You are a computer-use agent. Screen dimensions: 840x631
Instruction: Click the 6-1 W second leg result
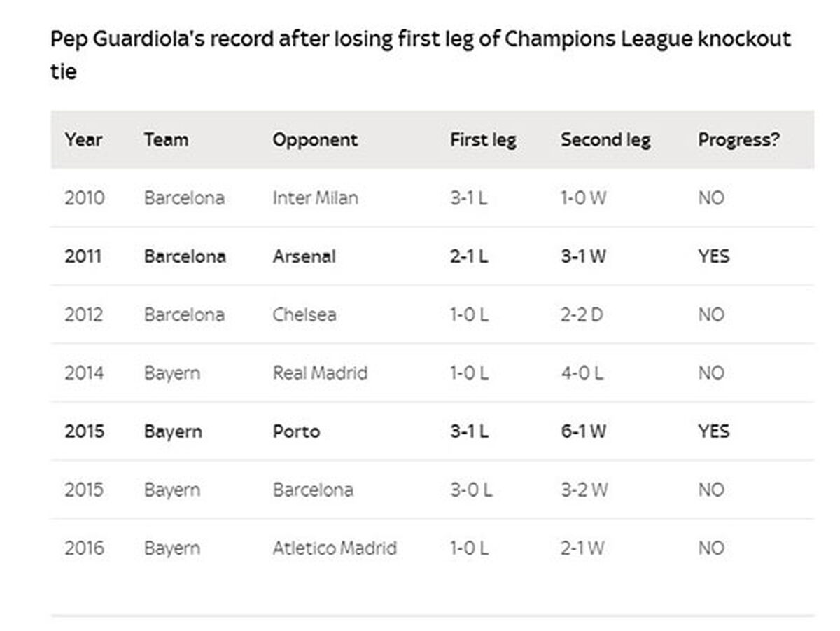[583, 431]
